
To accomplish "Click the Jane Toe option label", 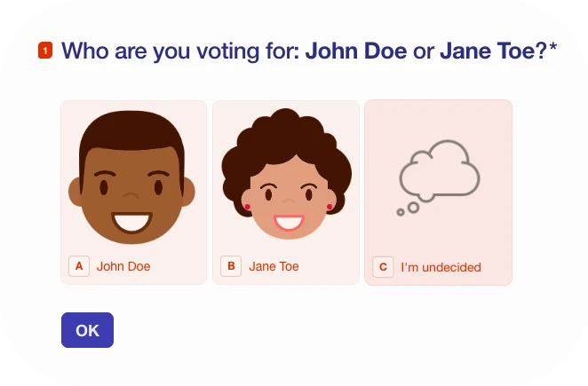I will (274, 266).
